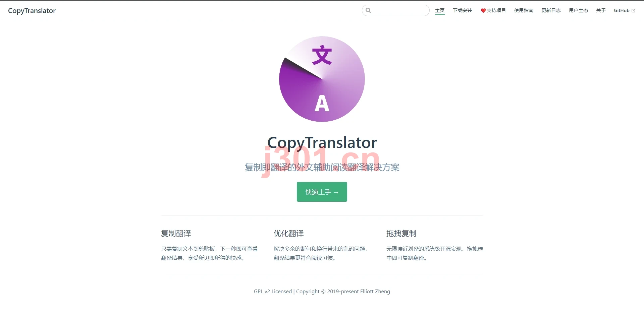
Task: Click the 复制翻译 feature heading
Action: pyautogui.click(x=176, y=234)
